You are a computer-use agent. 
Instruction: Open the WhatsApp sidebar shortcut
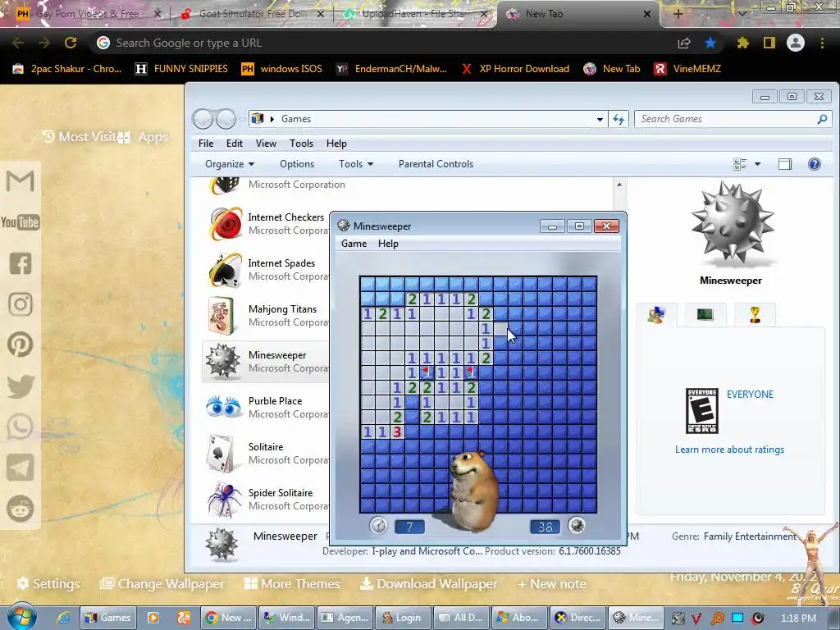pyautogui.click(x=21, y=427)
